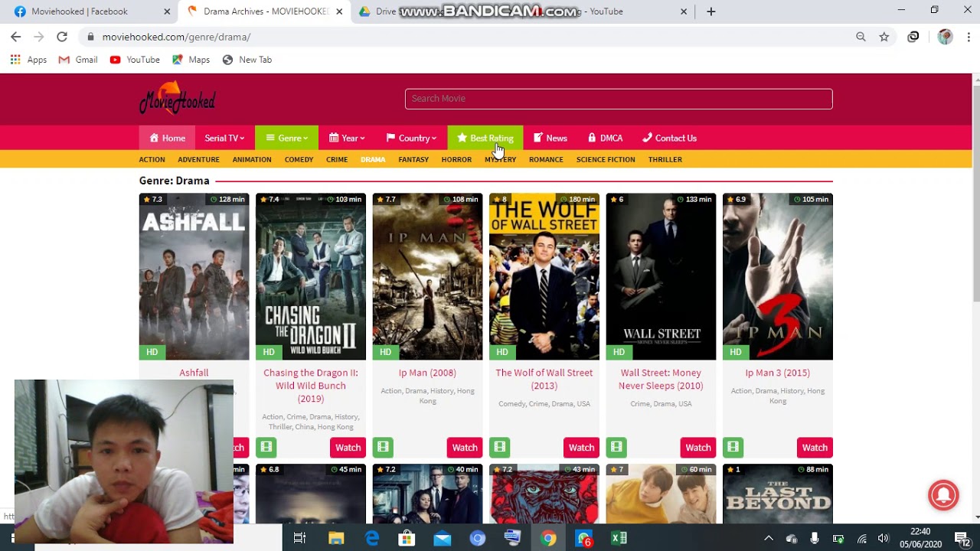Select the ADVENTURE genre link

coord(198,160)
